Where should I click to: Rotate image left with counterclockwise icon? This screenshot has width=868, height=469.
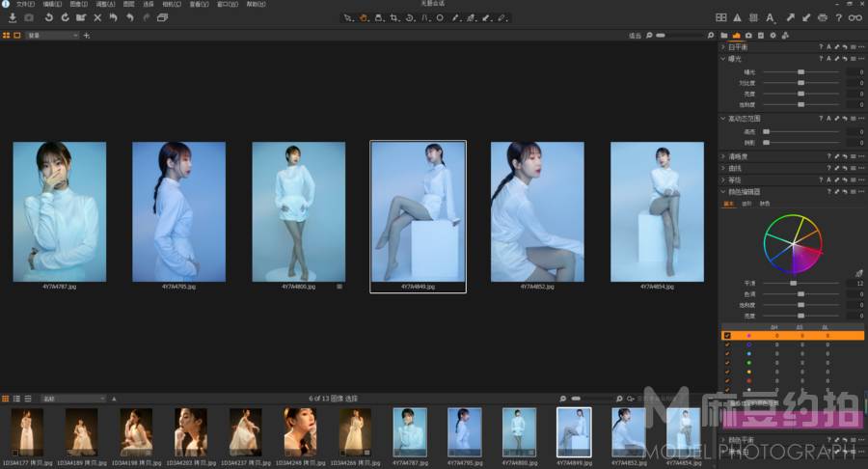click(x=49, y=17)
